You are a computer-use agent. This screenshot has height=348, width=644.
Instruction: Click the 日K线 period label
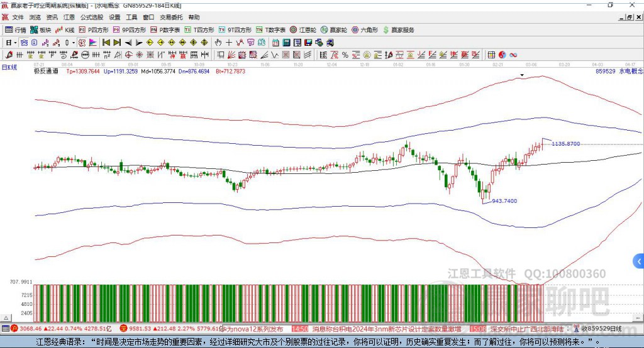tap(9, 67)
